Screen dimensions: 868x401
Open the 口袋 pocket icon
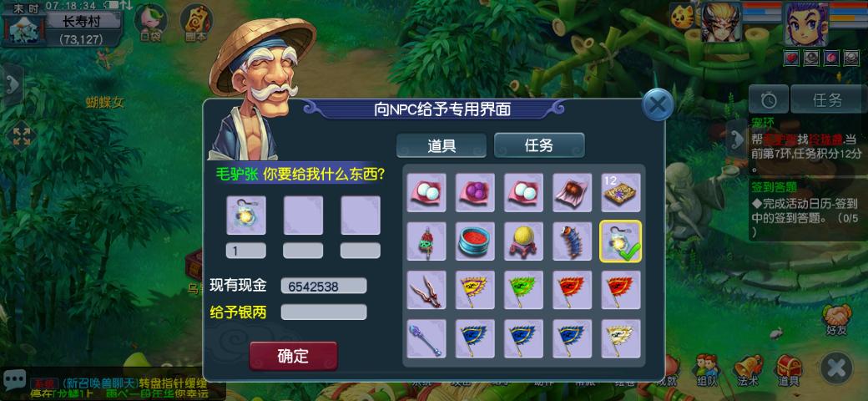[x=150, y=23]
